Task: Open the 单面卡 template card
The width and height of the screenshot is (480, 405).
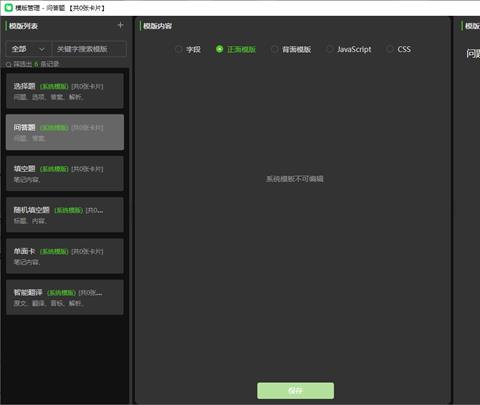Action: pos(65,256)
